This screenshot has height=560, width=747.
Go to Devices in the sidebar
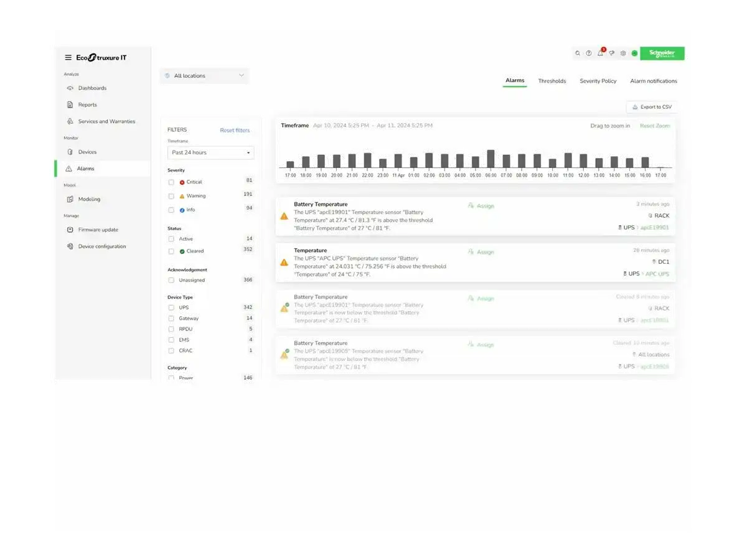[x=87, y=152]
